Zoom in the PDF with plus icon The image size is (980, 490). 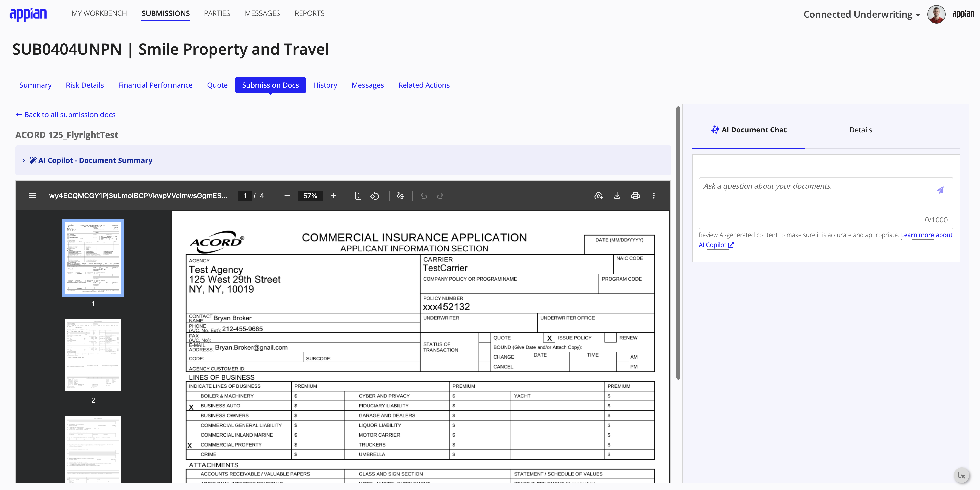(x=333, y=196)
